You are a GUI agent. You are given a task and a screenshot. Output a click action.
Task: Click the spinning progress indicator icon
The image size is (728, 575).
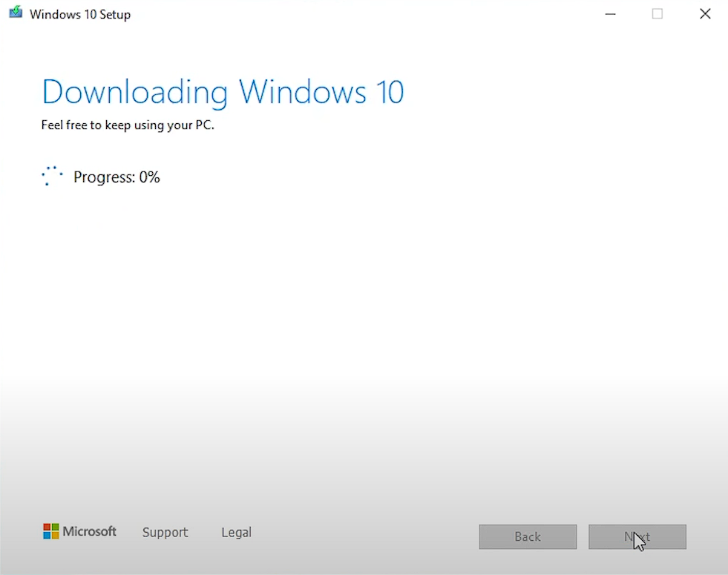point(52,175)
